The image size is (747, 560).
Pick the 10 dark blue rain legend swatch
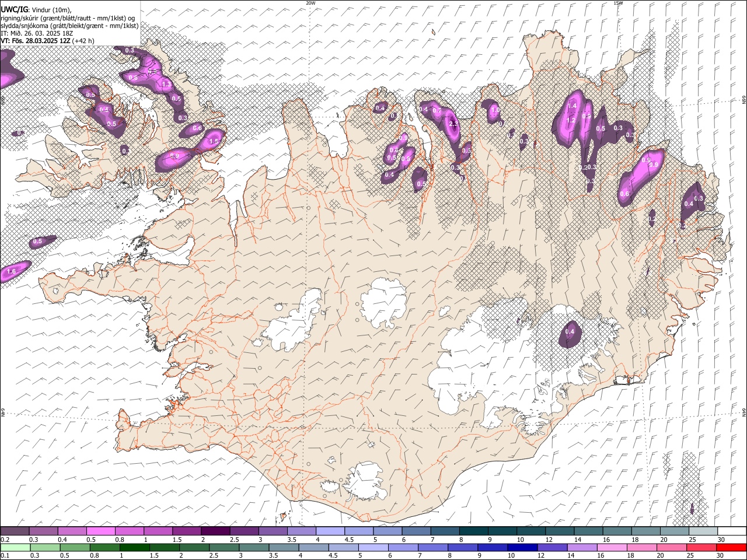click(522, 547)
